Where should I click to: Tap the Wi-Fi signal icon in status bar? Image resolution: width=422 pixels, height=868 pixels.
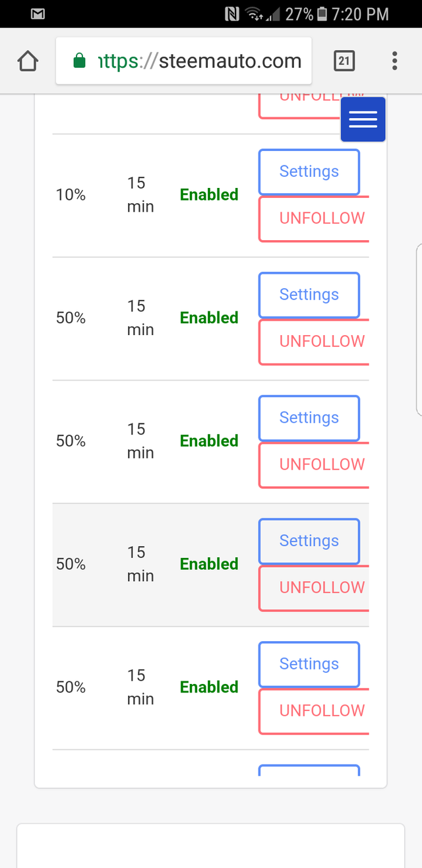(x=253, y=13)
